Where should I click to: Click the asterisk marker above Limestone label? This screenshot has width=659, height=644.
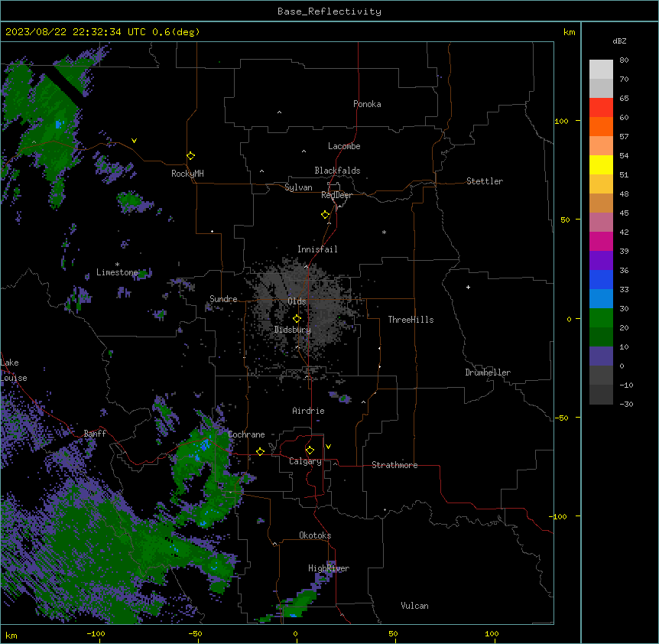tap(117, 265)
